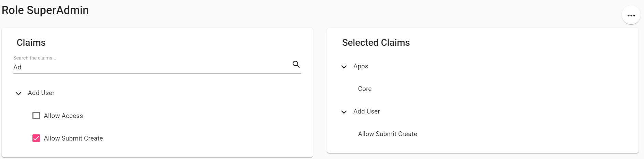644x159 pixels.
Task: Uncheck the Allow Submit Create checkbox
Action: click(x=36, y=138)
